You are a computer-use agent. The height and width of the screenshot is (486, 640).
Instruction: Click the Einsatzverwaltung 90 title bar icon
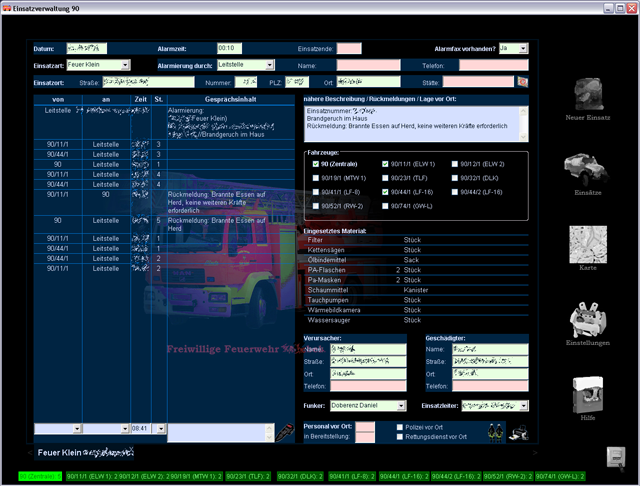pos(7,8)
